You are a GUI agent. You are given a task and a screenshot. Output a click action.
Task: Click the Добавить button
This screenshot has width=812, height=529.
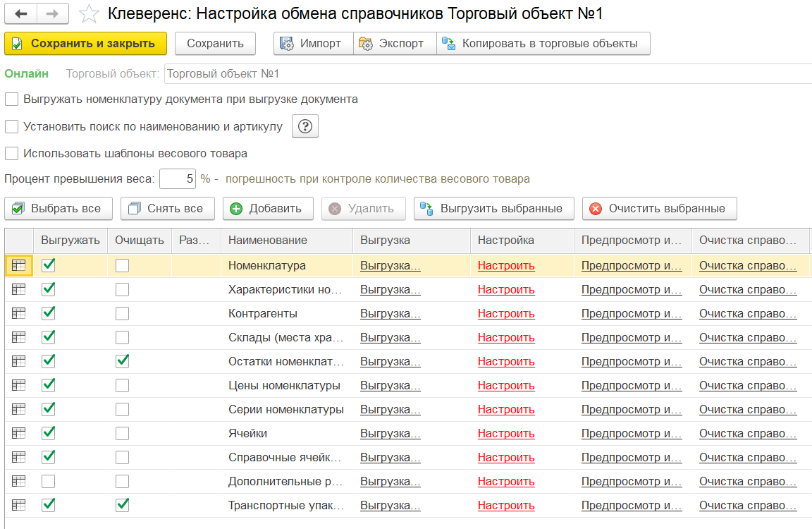coord(268,208)
